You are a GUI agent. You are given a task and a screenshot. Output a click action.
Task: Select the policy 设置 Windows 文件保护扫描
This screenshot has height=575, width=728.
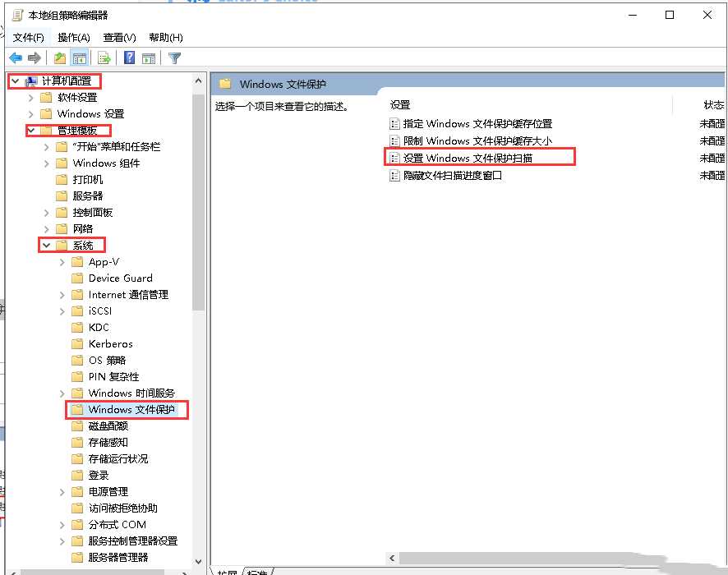pyautogui.click(x=467, y=159)
